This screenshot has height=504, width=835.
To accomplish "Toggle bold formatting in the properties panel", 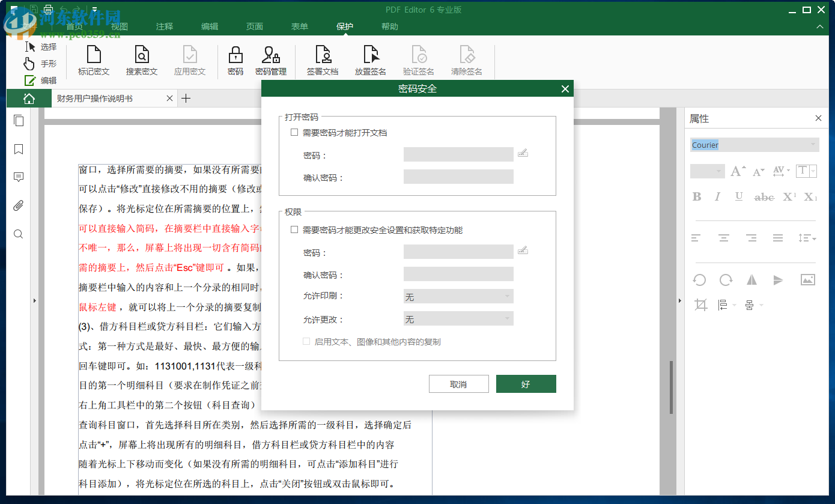I will 697,196.
